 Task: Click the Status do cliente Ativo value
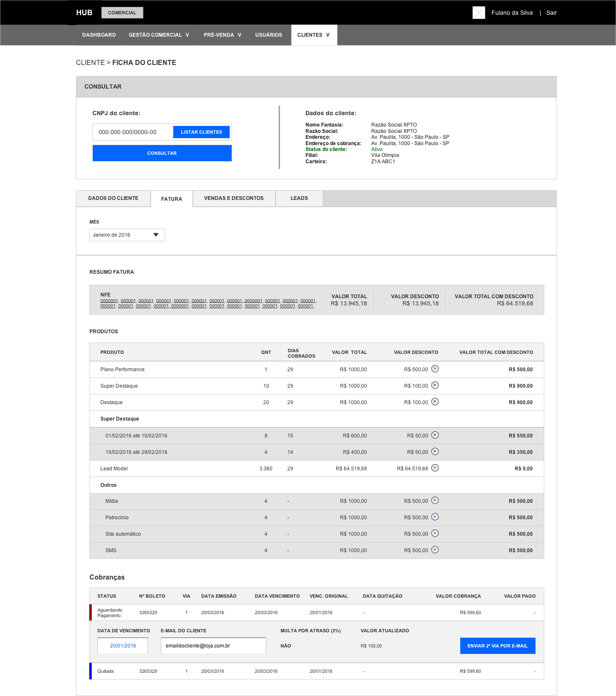coord(377,149)
